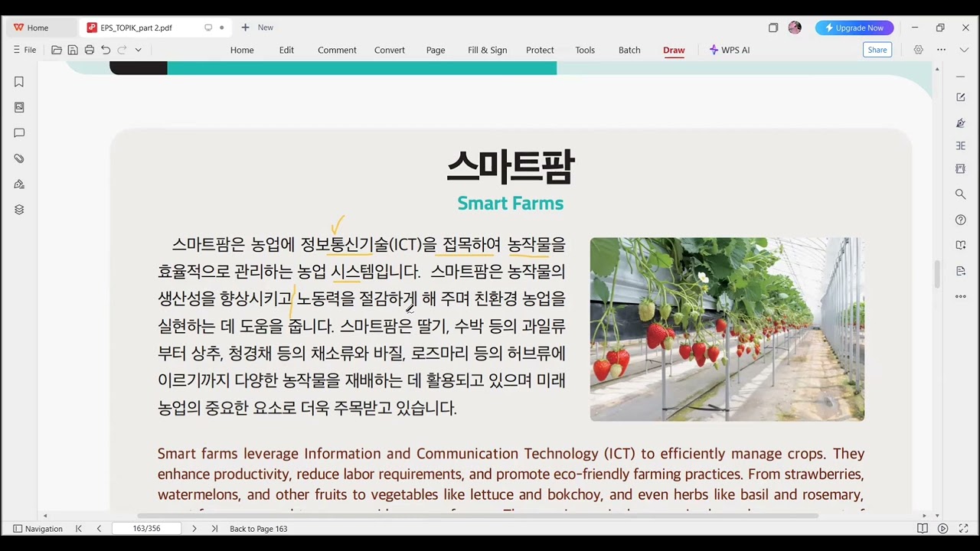Click the book with plus icon in right sidebar
The image size is (980, 551).
961,246
